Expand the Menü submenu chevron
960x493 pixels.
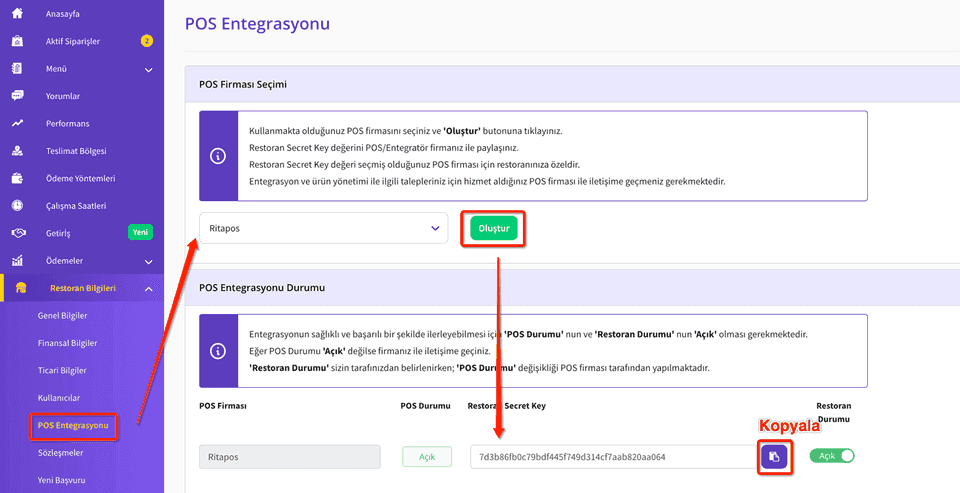point(149,70)
